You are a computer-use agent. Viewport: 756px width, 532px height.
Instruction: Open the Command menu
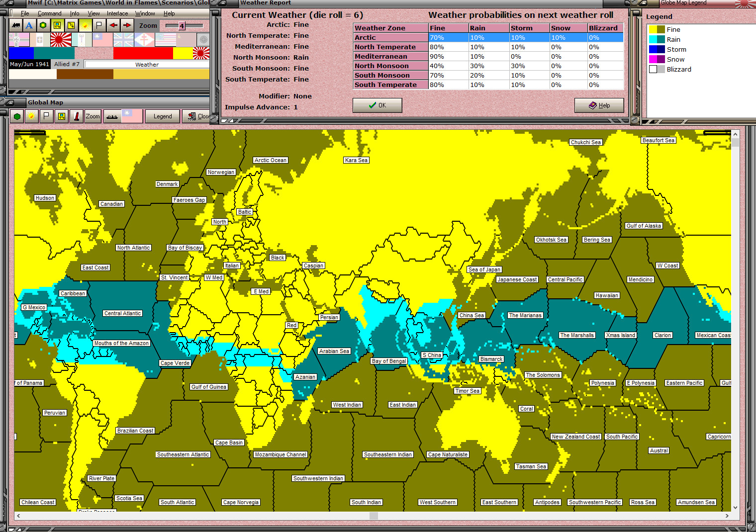point(50,13)
